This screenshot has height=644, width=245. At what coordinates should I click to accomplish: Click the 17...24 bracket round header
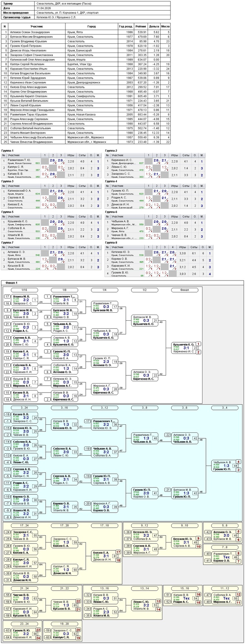(24, 526)
